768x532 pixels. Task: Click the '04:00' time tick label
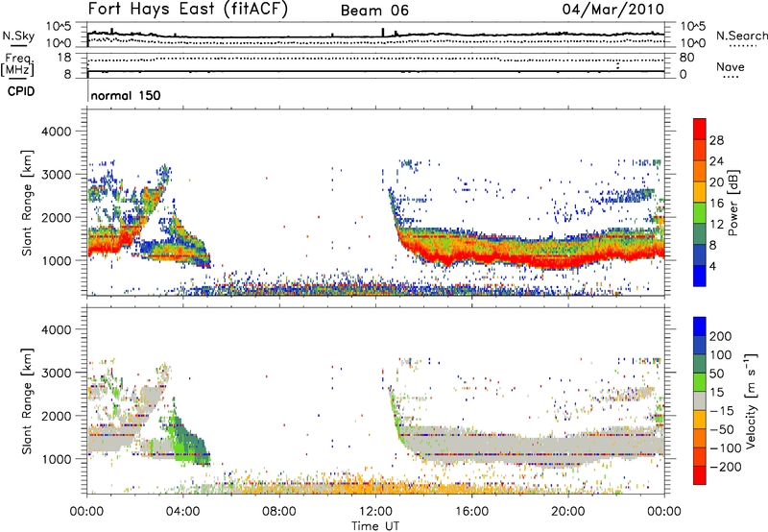point(182,512)
